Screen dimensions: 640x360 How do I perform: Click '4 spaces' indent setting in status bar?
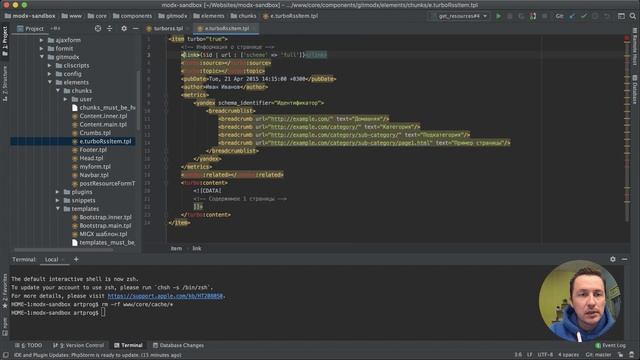point(569,355)
